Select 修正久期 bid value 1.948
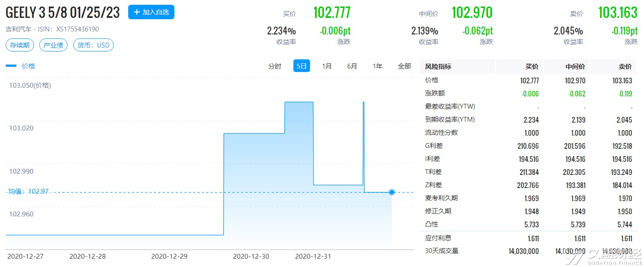This screenshot has height=267, width=644. click(x=532, y=211)
